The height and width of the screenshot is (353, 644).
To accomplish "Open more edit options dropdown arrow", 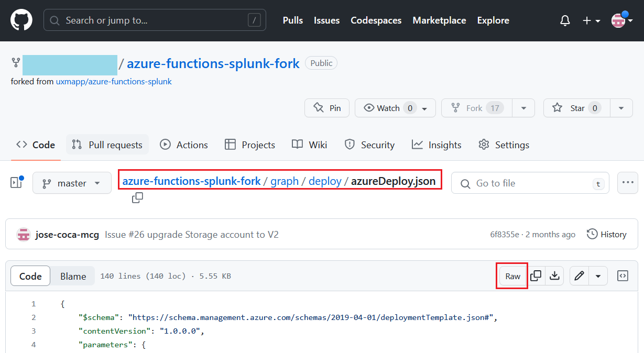I will point(598,276).
